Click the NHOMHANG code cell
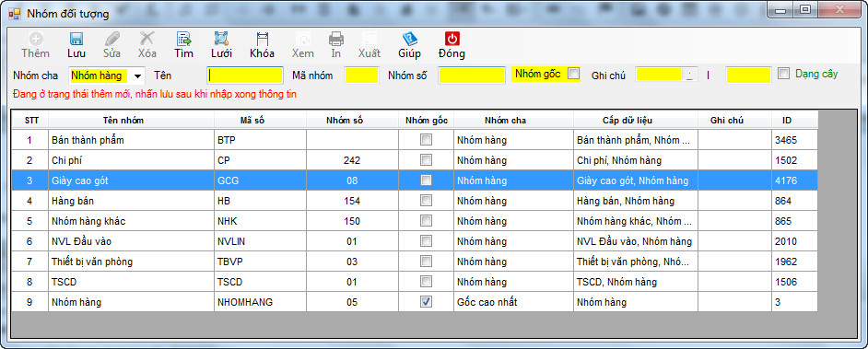Image resolution: width=868 pixels, height=349 pixels. point(260,302)
